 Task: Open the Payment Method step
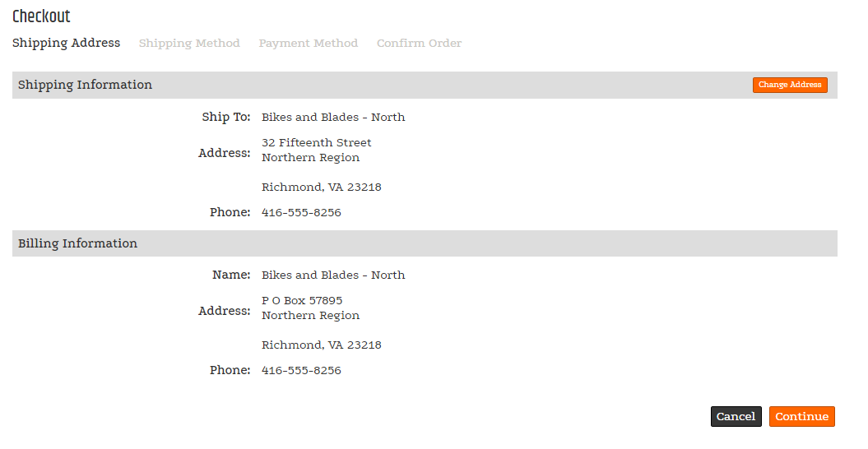click(308, 44)
